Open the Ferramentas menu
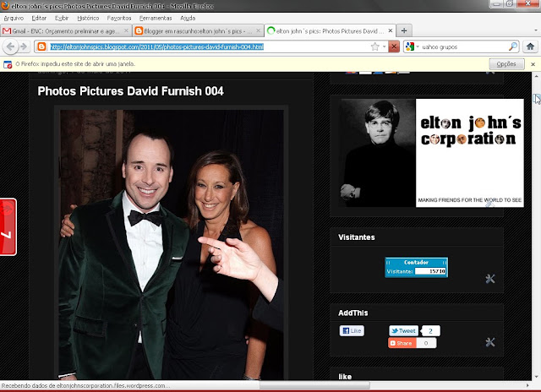 [x=156, y=18]
